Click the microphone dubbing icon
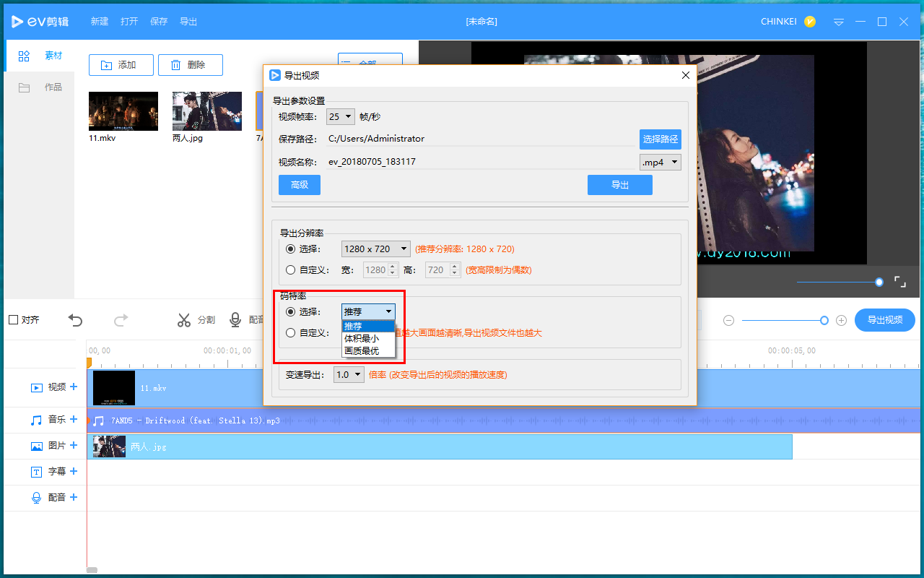 (235, 319)
